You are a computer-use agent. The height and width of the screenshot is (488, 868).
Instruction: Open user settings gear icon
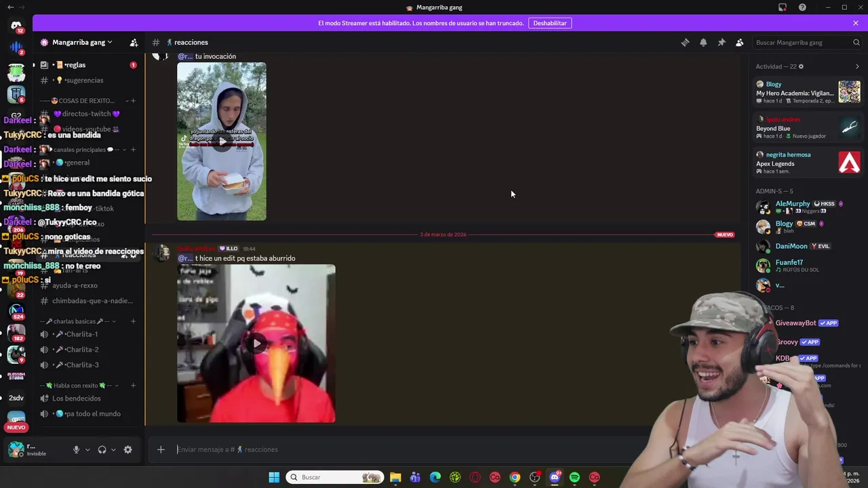(x=127, y=449)
